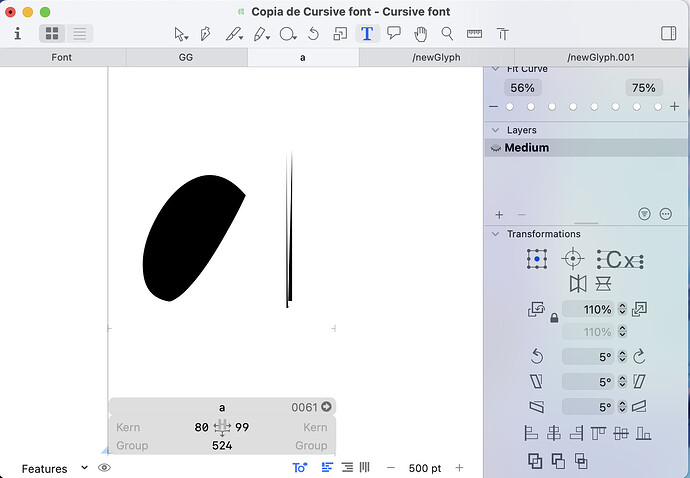Toggle the preview eye icon
Viewport: 690px width, 478px height.
click(x=104, y=468)
